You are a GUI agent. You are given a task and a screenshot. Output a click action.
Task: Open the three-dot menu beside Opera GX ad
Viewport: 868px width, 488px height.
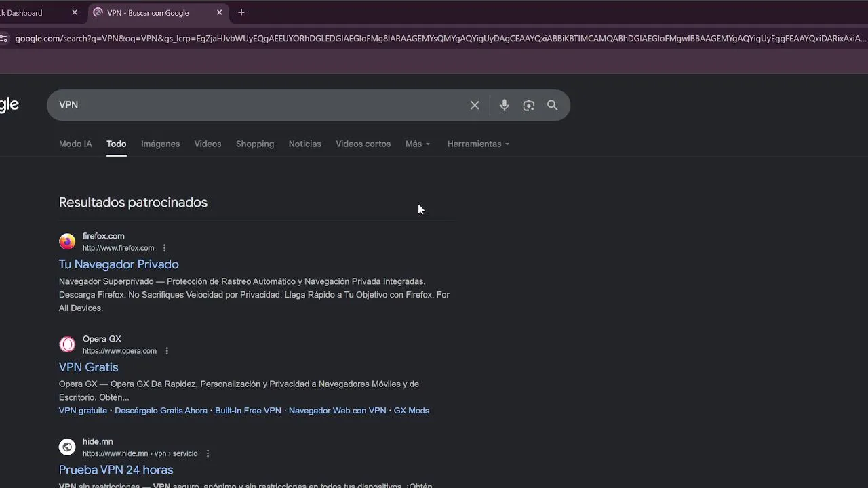point(167,351)
